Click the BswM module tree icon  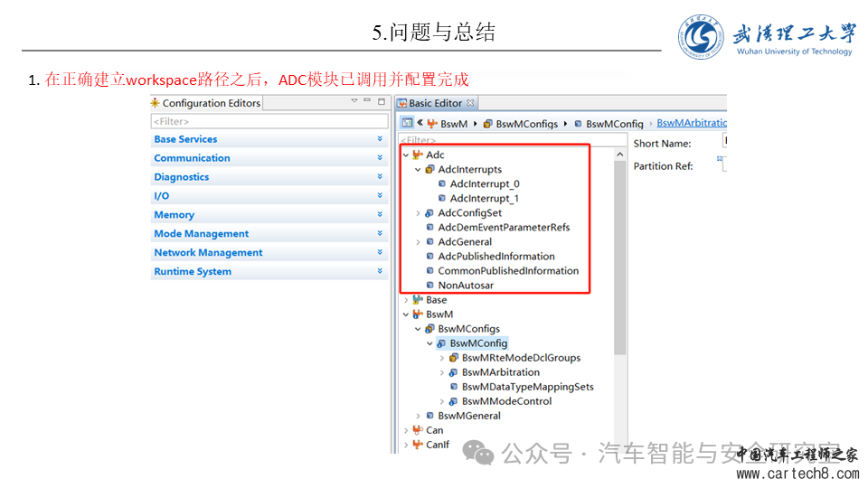click(418, 314)
